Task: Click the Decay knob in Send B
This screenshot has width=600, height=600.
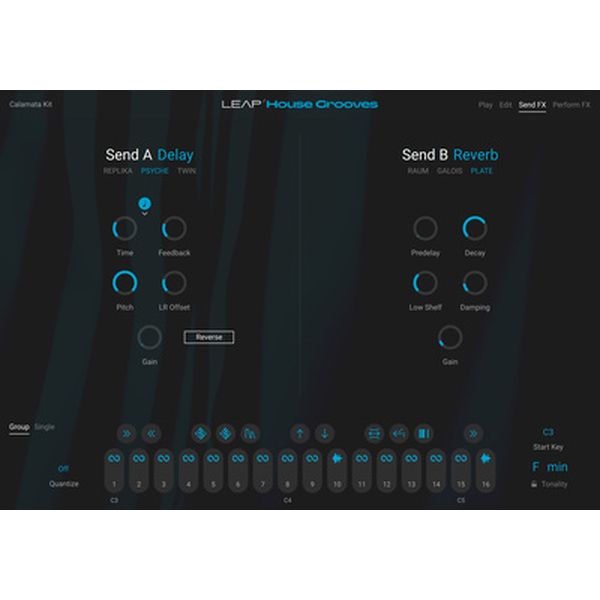Action: 475,229
